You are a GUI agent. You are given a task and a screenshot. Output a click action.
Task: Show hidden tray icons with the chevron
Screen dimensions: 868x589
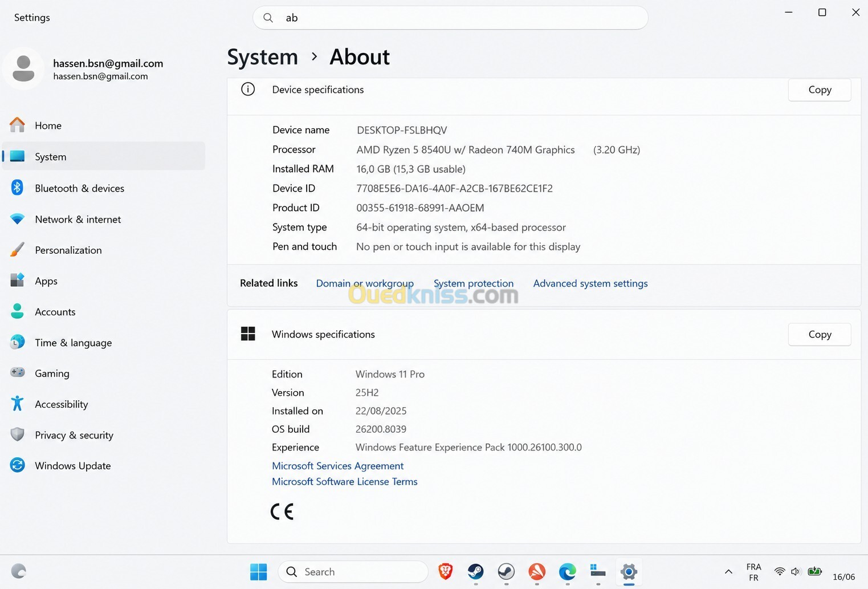[x=728, y=571]
